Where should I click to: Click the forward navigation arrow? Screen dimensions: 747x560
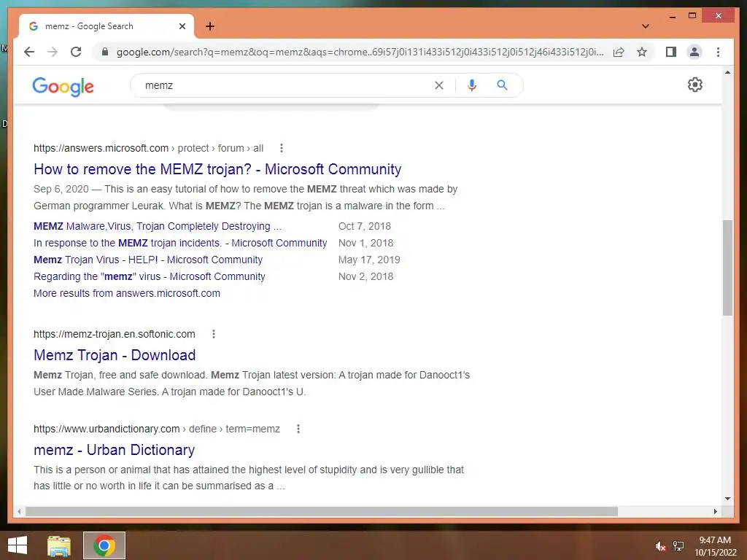(53, 52)
